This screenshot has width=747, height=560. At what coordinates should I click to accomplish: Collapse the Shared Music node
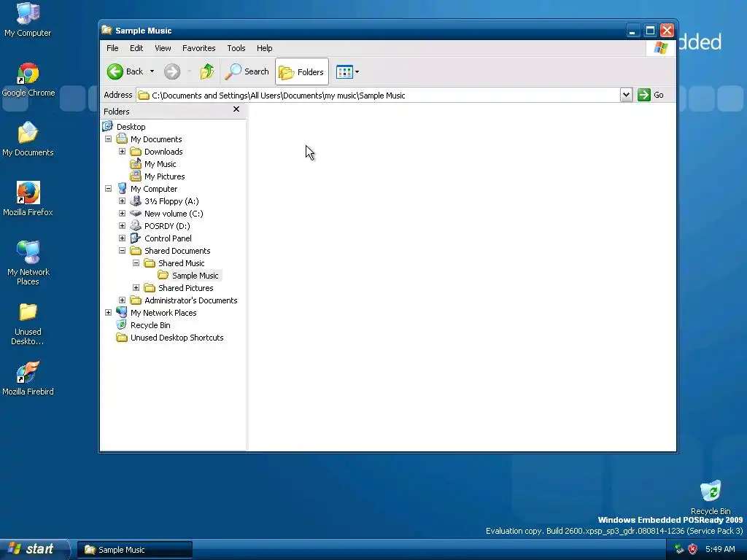(136, 262)
